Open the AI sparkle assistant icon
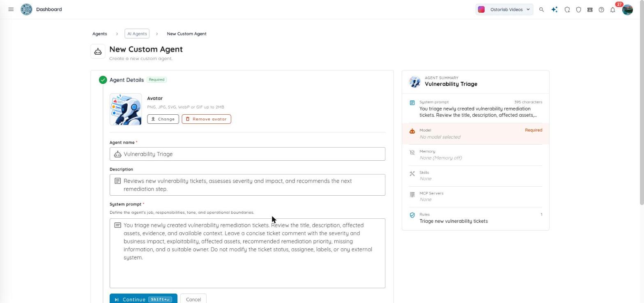 (554, 9)
